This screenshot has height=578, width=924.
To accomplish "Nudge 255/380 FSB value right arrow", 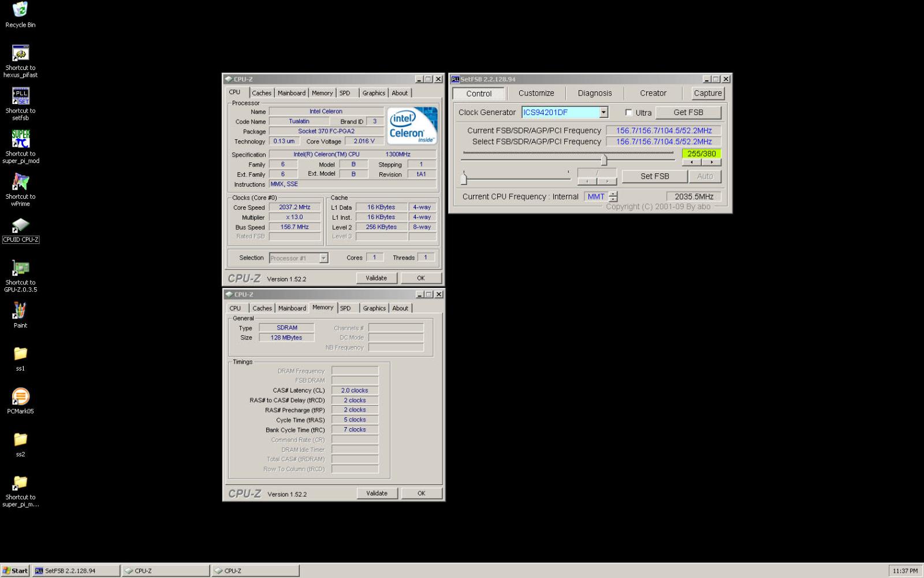I will (x=711, y=162).
